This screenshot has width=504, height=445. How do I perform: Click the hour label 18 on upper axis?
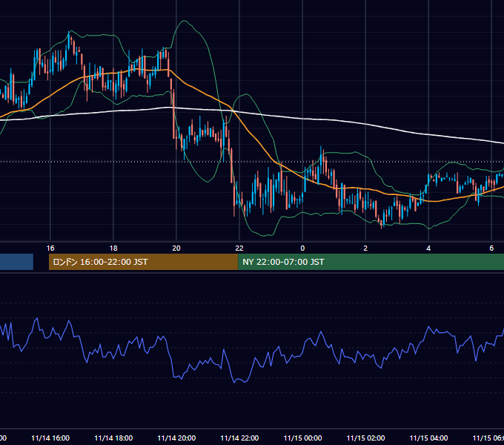tap(113, 248)
